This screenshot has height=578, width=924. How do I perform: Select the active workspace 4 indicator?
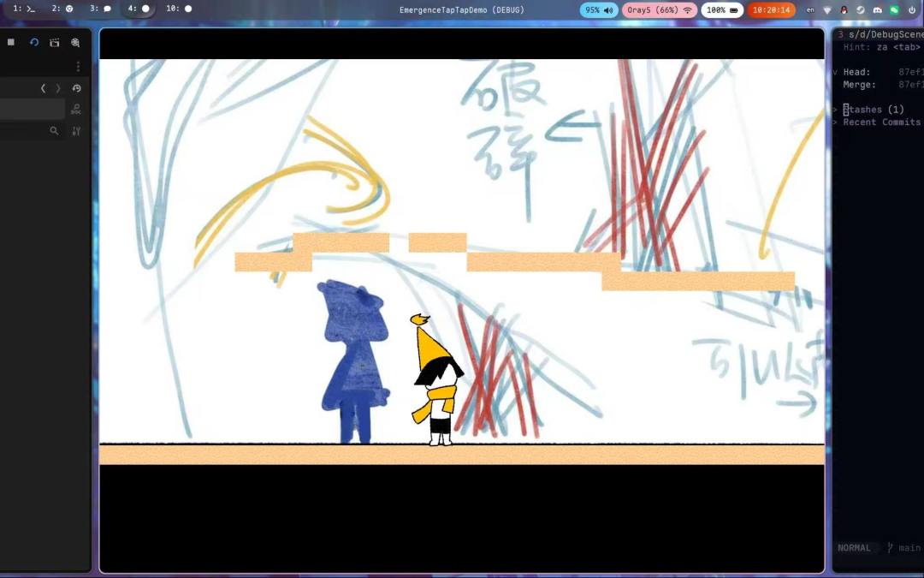click(139, 9)
